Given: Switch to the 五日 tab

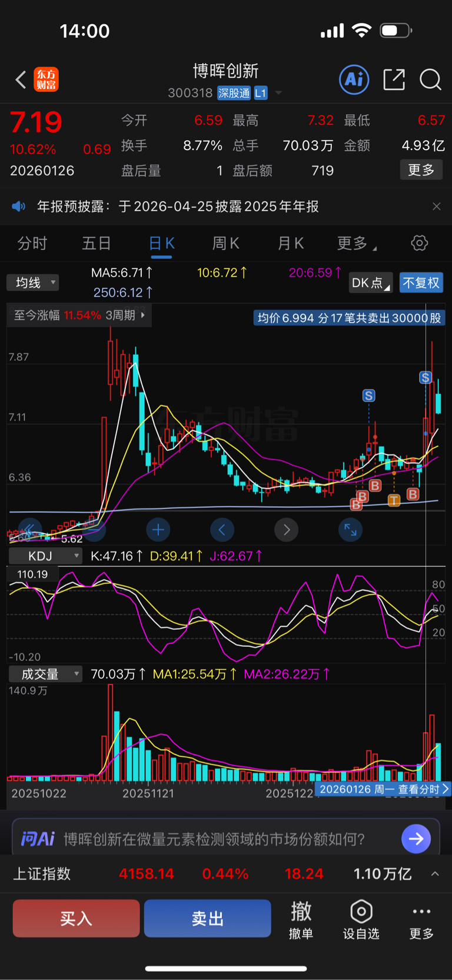Looking at the screenshot, I should (x=97, y=243).
